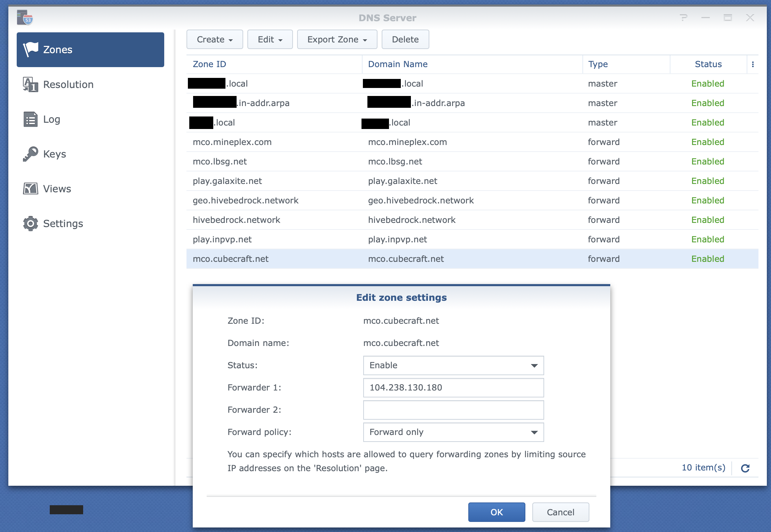Image resolution: width=771 pixels, height=532 pixels.
Task: Expand the Create dropdown
Action: (x=214, y=39)
